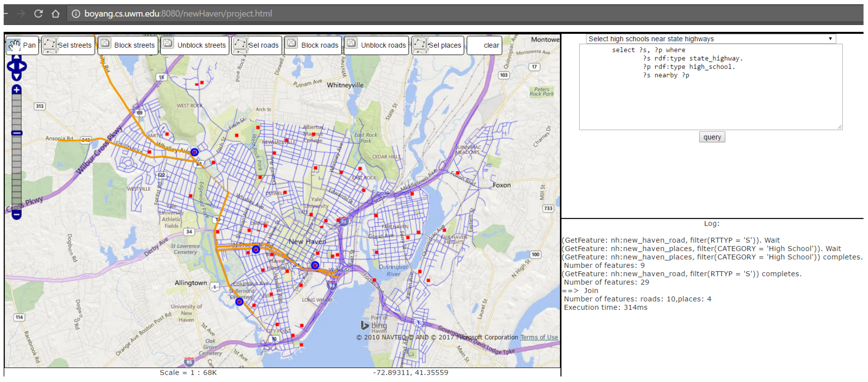868x382 pixels.
Task: Click the Block roads tool
Action: click(x=313, y=45)
